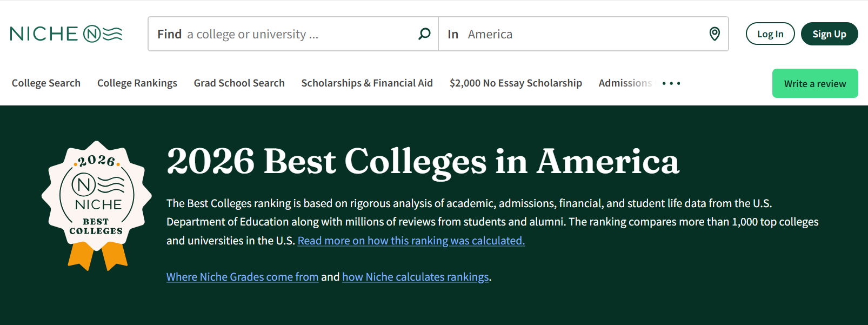Open 'how Niche calculates rankings' link
This screenshot has width=868, height=325.
tap(415, 277)
